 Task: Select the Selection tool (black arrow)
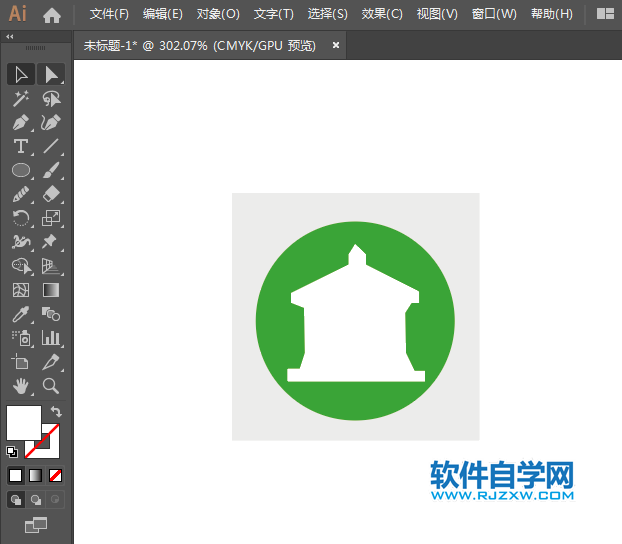[21, 74]
